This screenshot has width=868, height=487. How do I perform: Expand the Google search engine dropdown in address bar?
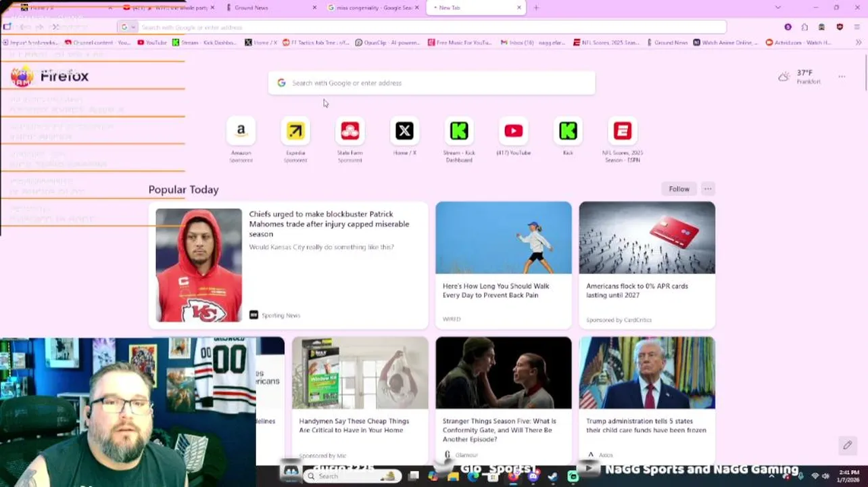click(x=127, y=27)
